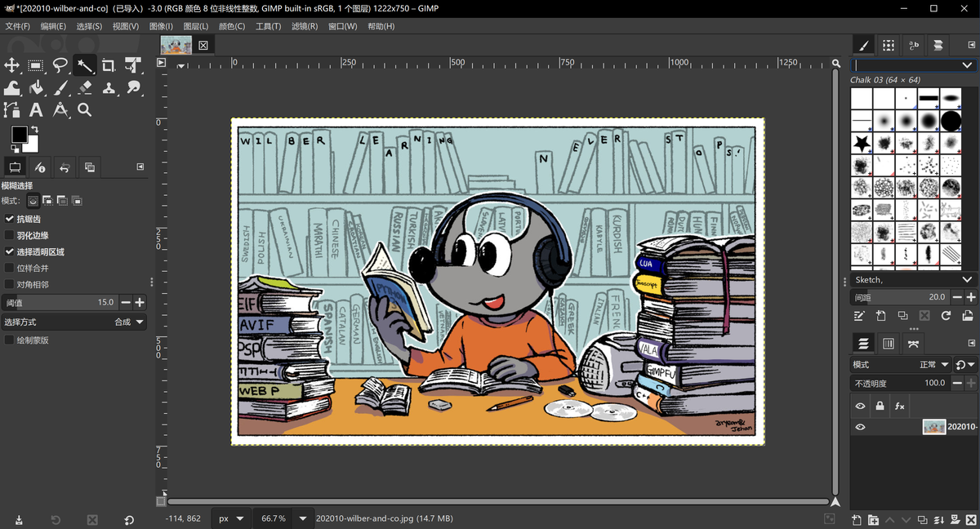Click the new layer icon in layers panel
Screen dimensions: 980x529
pyautogui.click(x=856, y=520)
